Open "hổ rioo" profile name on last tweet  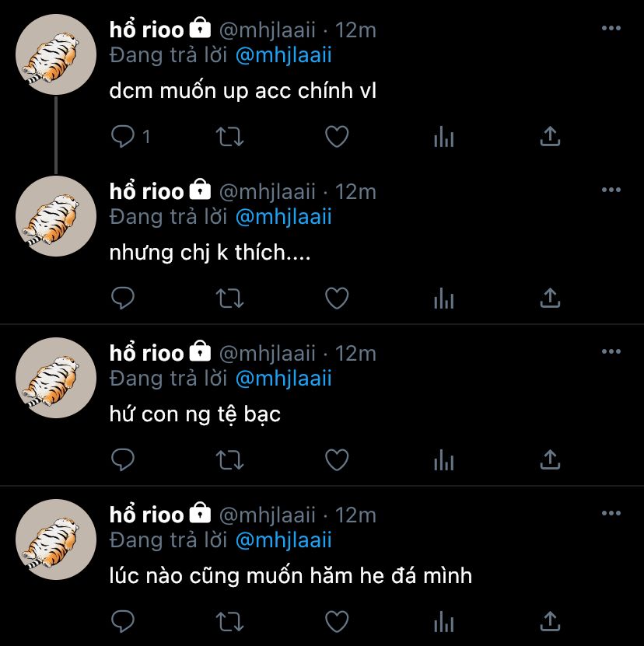pos(146,515)
